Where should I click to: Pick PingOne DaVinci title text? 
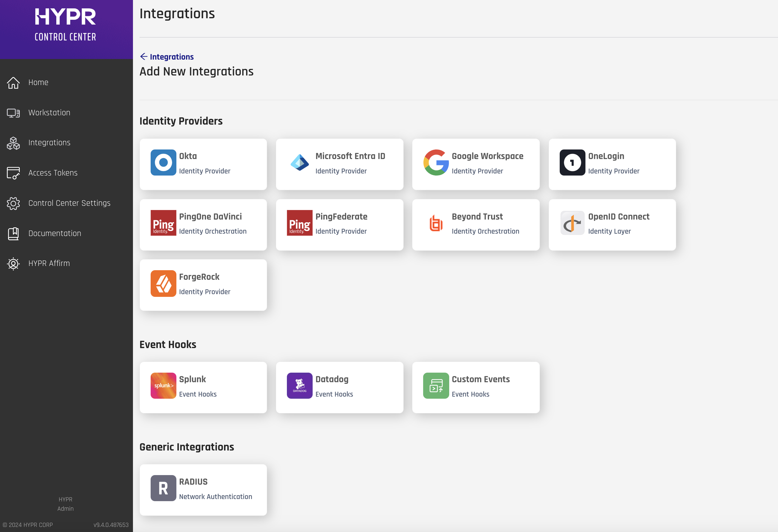point(210,217)
